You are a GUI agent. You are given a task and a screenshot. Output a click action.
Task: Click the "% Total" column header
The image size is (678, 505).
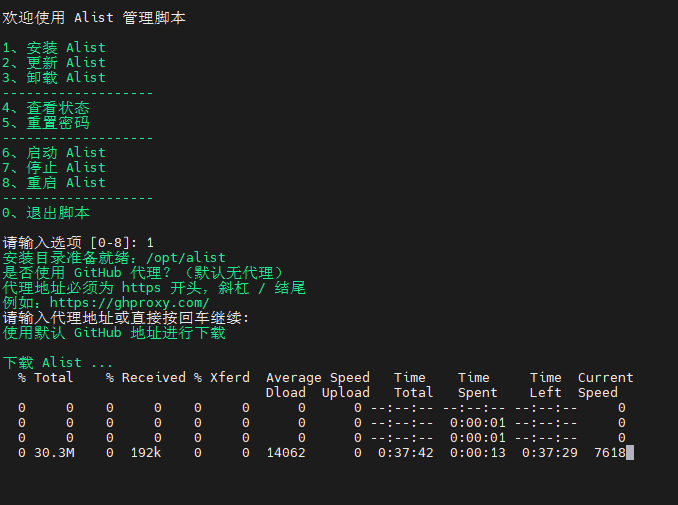tap(45, 377)
